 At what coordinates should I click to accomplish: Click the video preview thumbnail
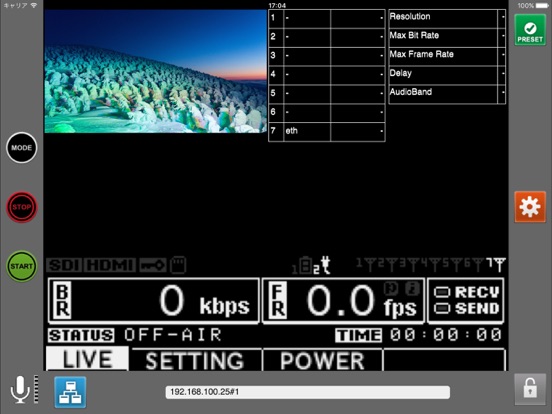[155, 71]
